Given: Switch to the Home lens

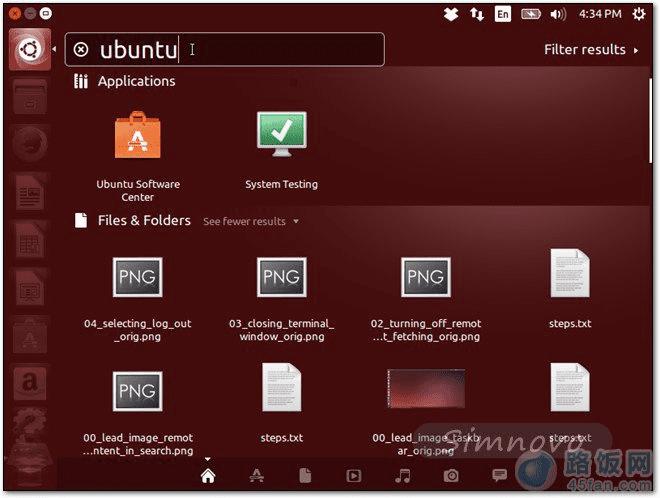Looking at the screenshot, I should pyautogui.click(x=208, y=476).
